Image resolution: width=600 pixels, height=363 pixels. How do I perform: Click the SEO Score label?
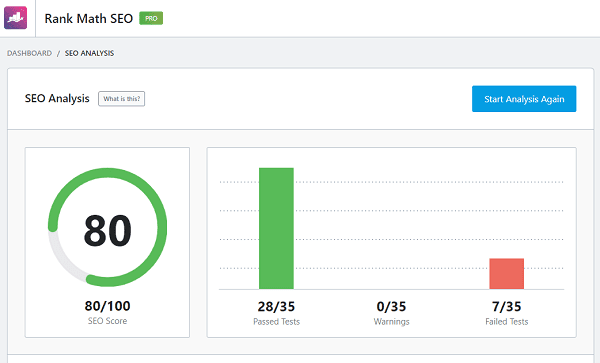tap(108, 321)
